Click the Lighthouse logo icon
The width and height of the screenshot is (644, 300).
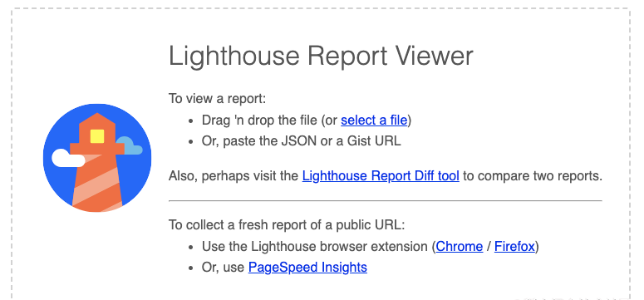pyautogui.click(x=97, y=158)
